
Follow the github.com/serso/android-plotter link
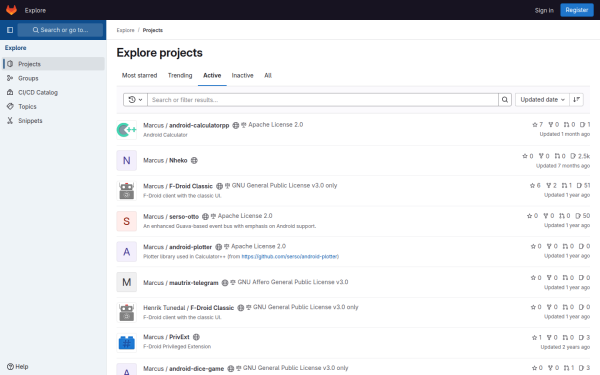click(290, 256)
